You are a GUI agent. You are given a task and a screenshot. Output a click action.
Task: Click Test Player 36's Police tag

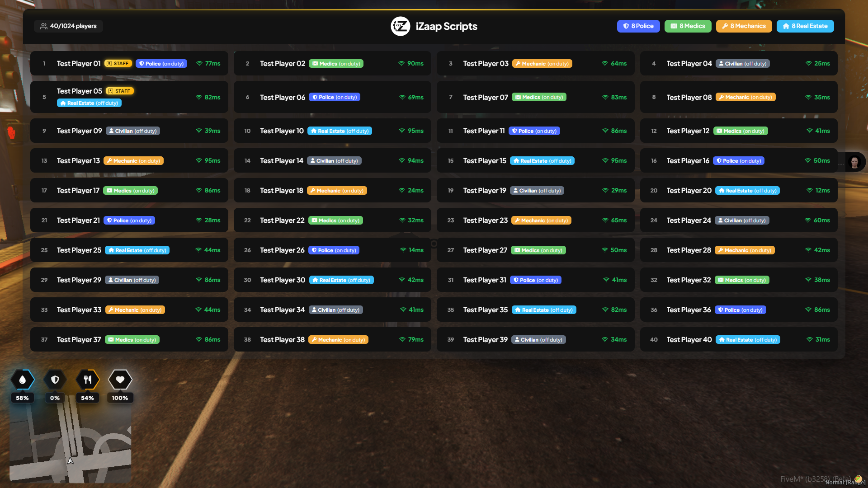click(741, 310)
